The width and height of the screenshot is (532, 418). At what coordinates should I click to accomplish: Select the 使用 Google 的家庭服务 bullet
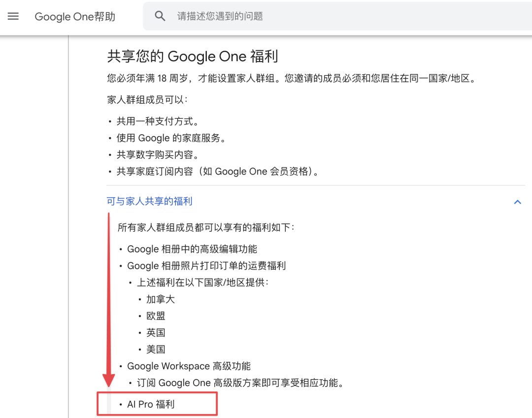click(171, 138)
